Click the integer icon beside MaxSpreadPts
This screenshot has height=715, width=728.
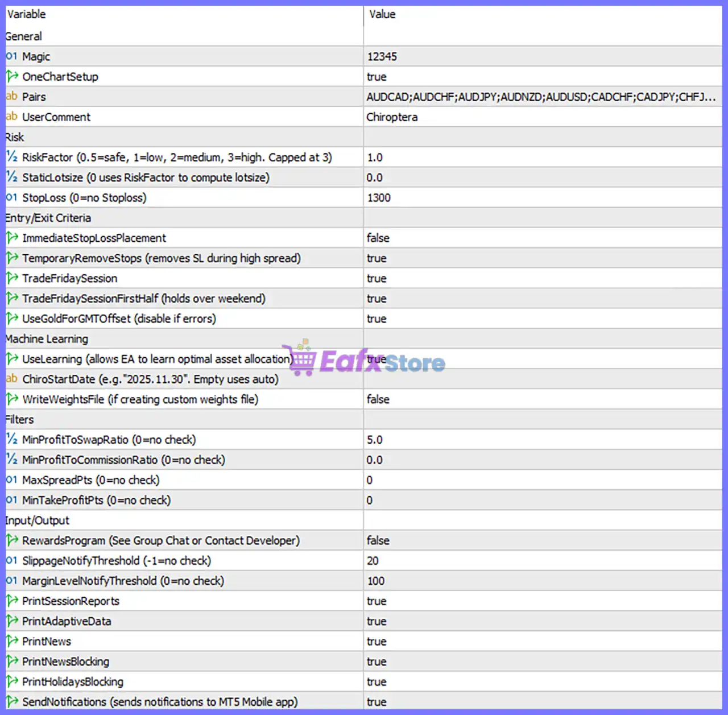11,480
